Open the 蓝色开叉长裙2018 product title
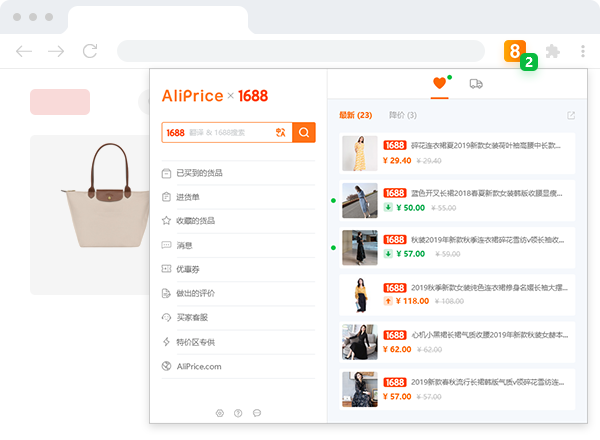Image resolution: width=600 pixels, height=440 pixels. (487, 193)
